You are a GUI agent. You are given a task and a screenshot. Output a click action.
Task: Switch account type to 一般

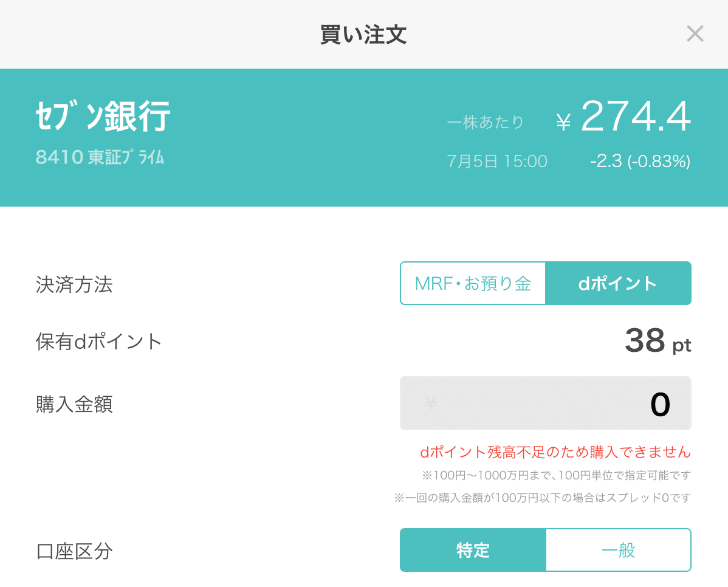click(x=619, y=549)
